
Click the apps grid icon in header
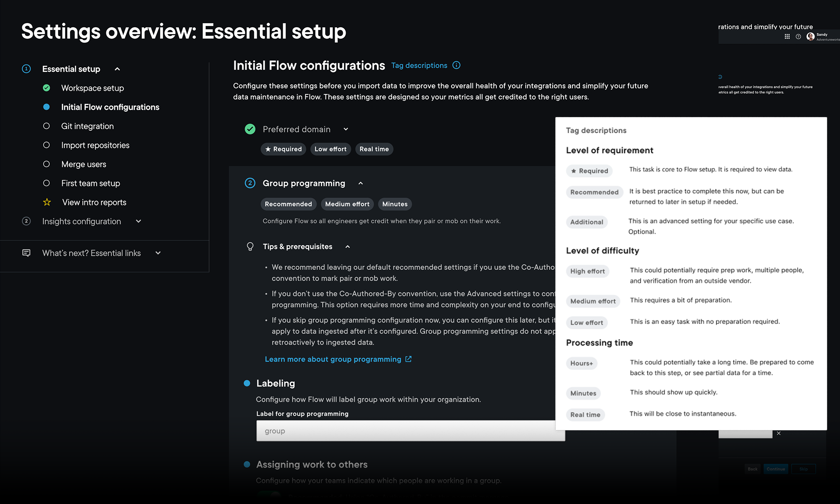[x=787, y=37]
